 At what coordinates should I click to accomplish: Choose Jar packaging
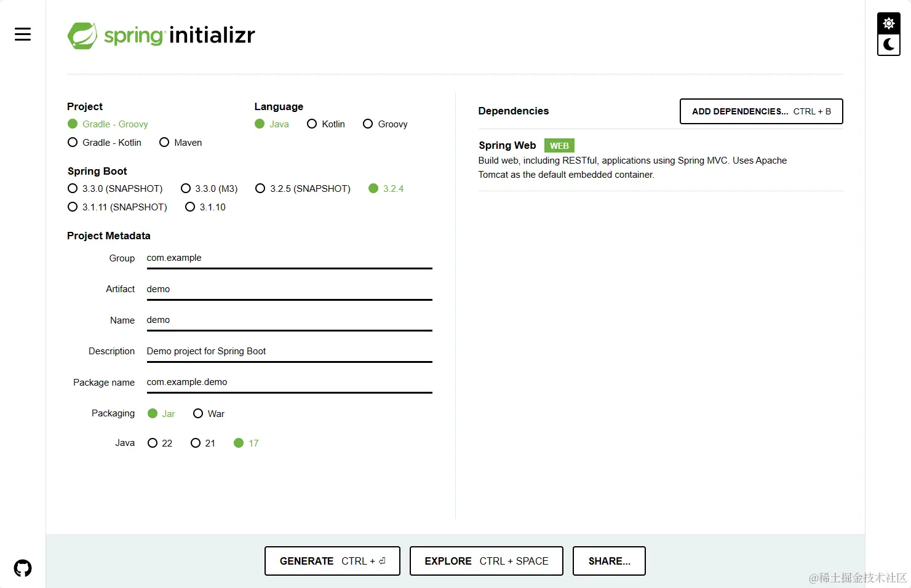point(162,414)
